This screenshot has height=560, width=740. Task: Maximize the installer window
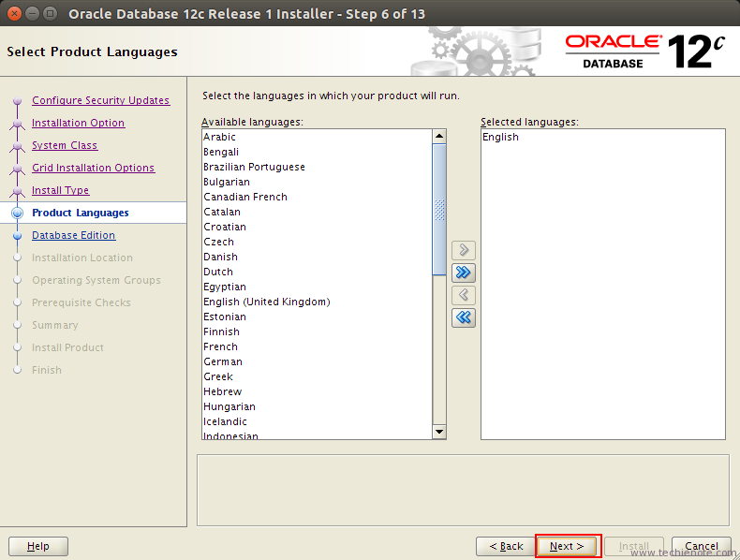point(50,13)
